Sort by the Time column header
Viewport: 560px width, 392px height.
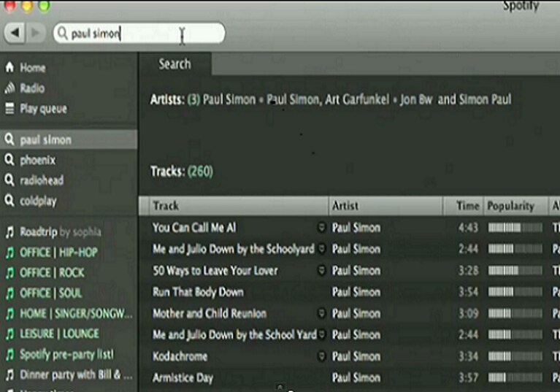pos(463,206)
